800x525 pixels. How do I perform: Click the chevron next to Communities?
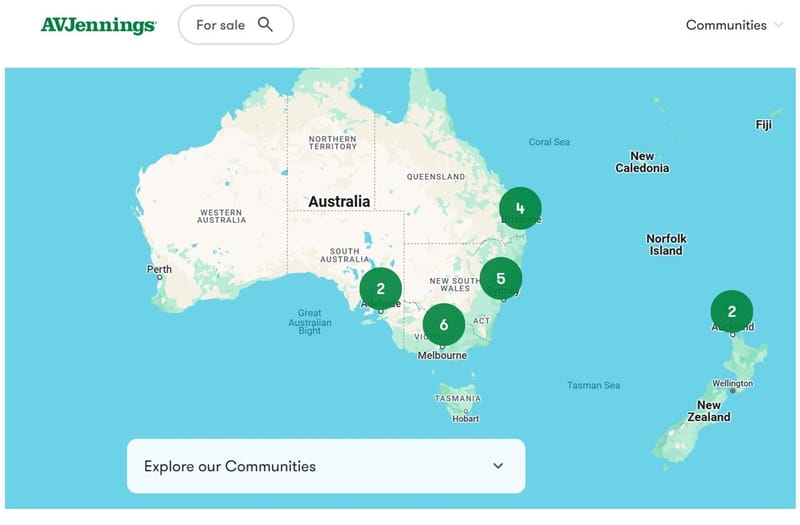click(778, 25)
